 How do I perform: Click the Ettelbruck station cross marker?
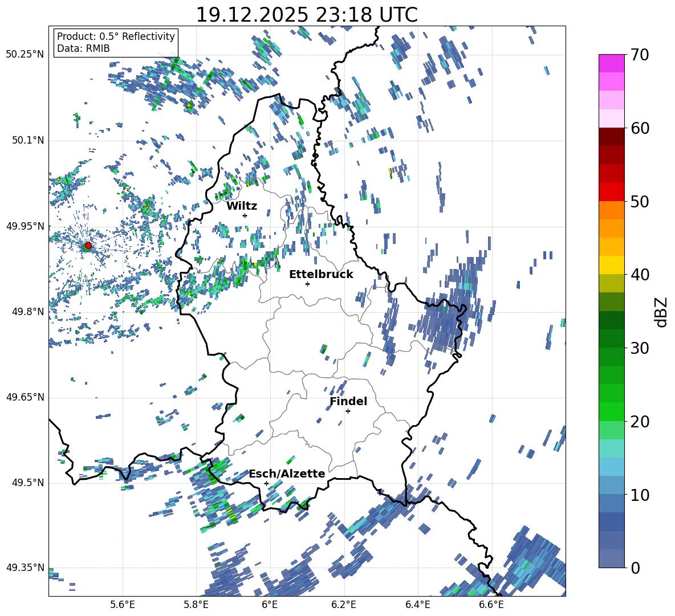click(307, 284)
